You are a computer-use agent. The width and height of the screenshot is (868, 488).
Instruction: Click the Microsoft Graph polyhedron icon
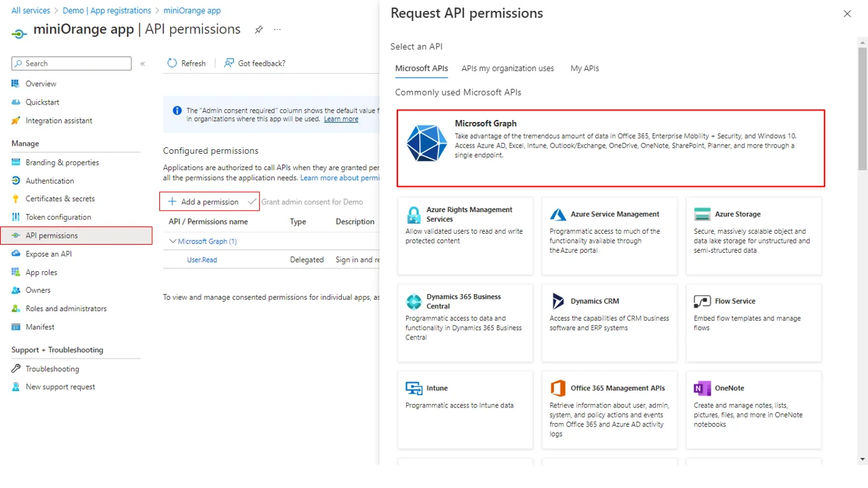point(427,143)
